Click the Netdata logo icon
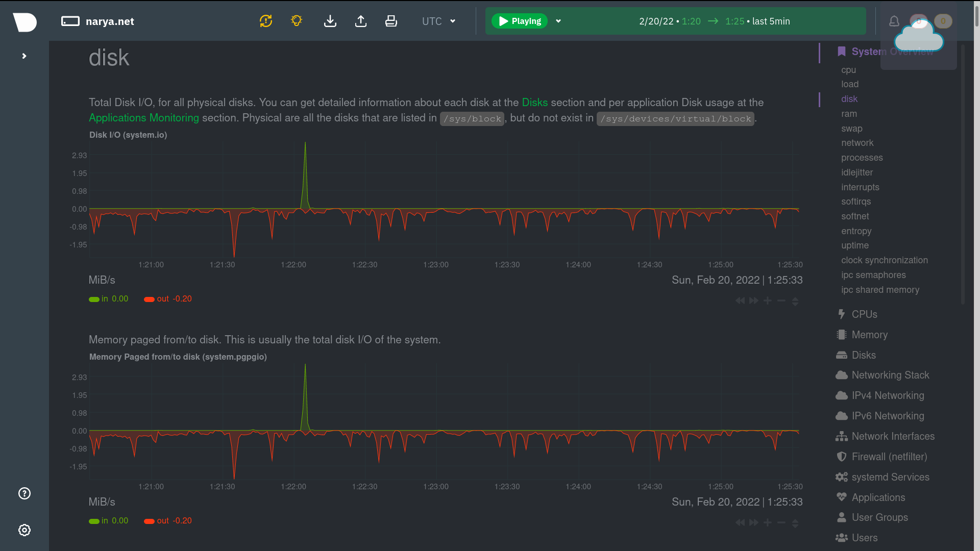Screen dimensions: 980x551 pos(24,22)
